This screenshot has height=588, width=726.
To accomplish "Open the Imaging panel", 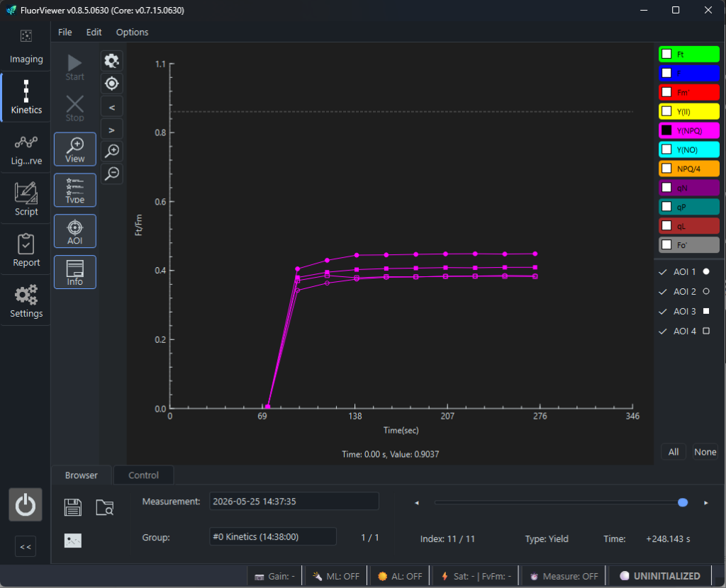I will (x=26, y=47).
